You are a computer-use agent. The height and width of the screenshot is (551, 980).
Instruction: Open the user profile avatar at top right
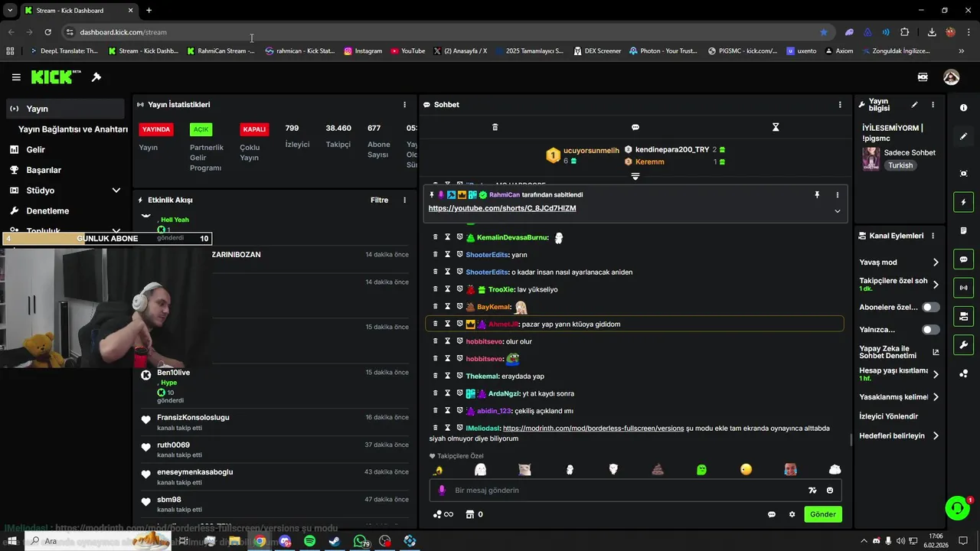pos(951,77)
